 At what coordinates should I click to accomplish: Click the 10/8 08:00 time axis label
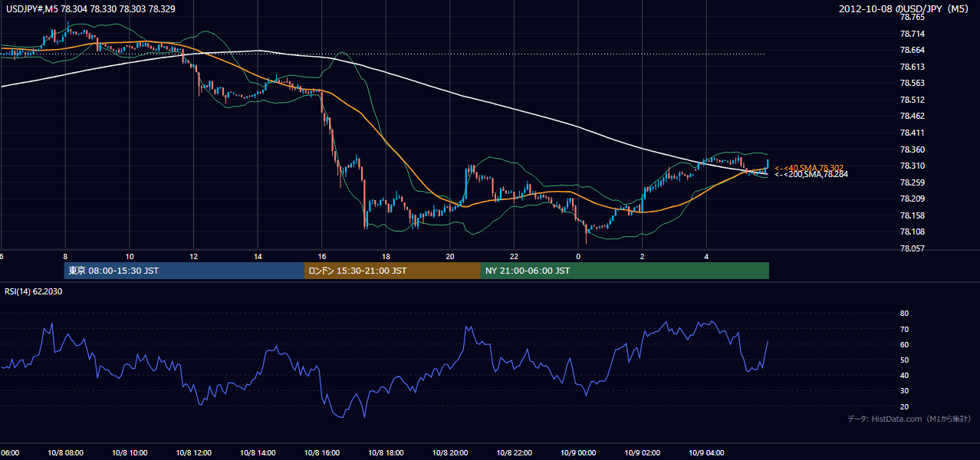pyautogui.click(x=64, y=453)
